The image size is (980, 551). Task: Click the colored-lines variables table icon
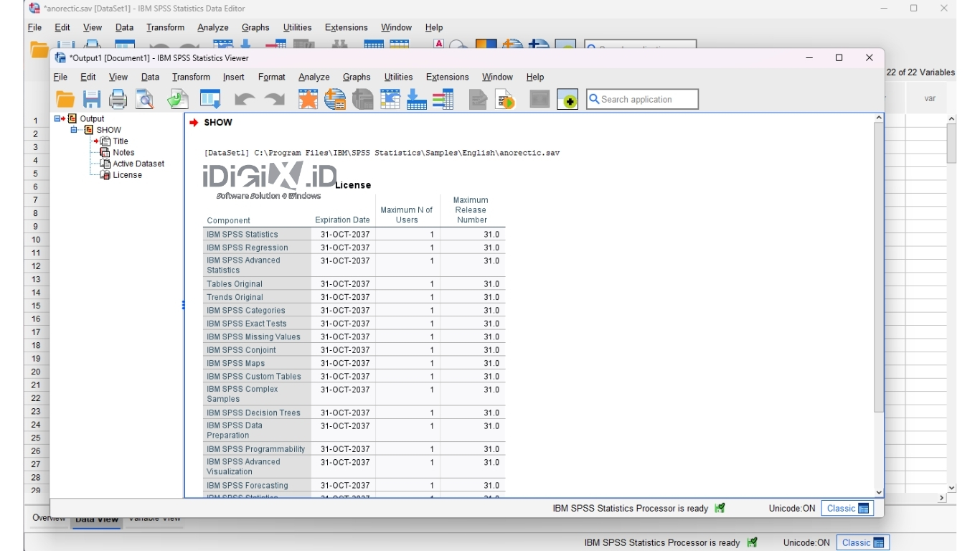point(443,100)
